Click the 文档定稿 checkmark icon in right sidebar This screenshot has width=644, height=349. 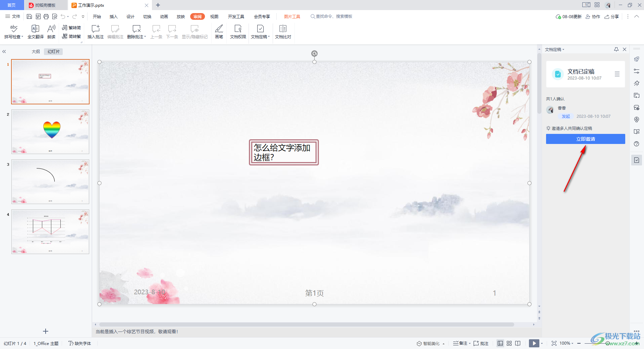(x=637, y=160)
